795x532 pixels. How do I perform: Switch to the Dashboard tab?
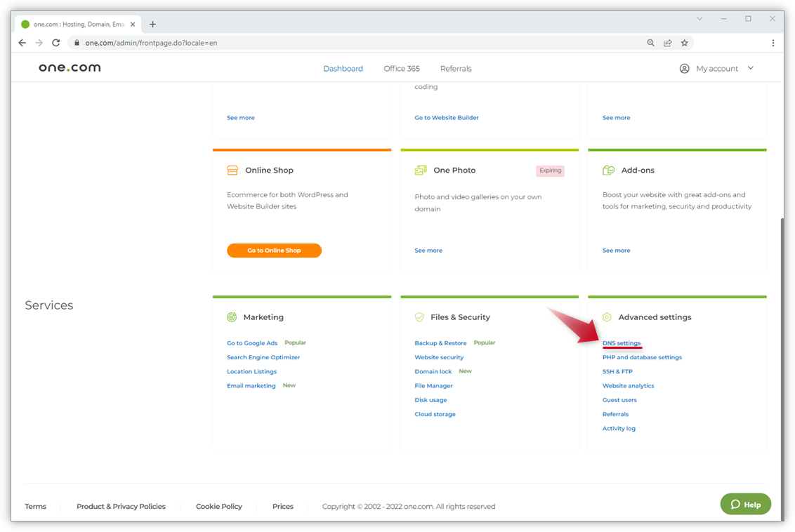coord(343,68)
